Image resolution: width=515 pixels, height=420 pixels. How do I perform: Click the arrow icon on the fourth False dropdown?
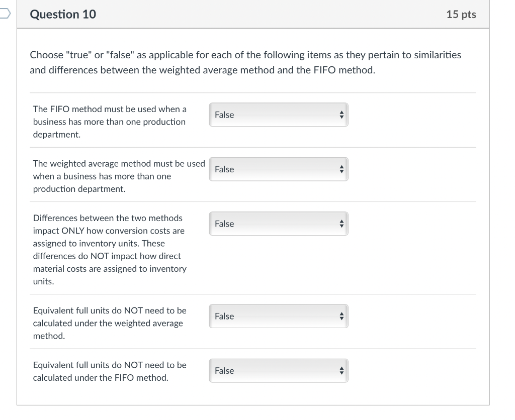click(x=342, y=316)
